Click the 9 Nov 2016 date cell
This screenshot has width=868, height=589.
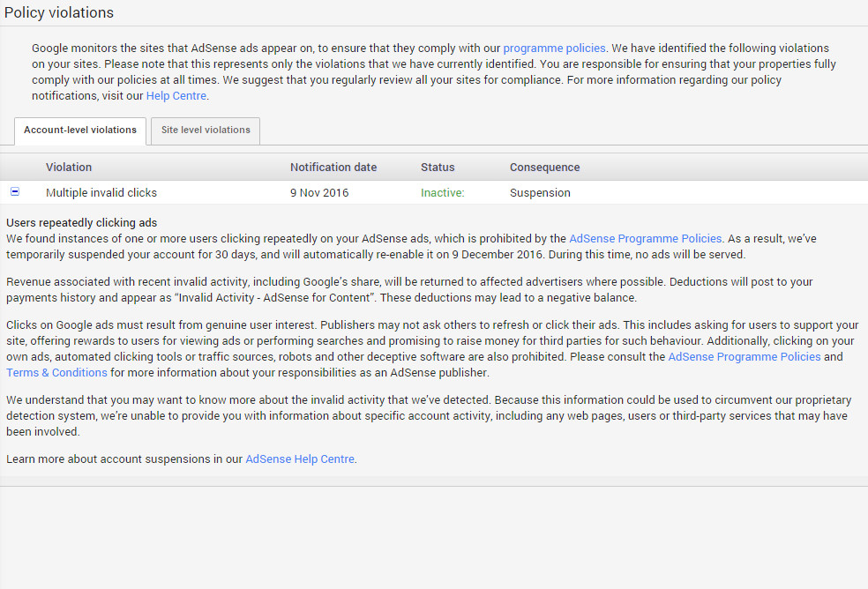coord(319,192)
